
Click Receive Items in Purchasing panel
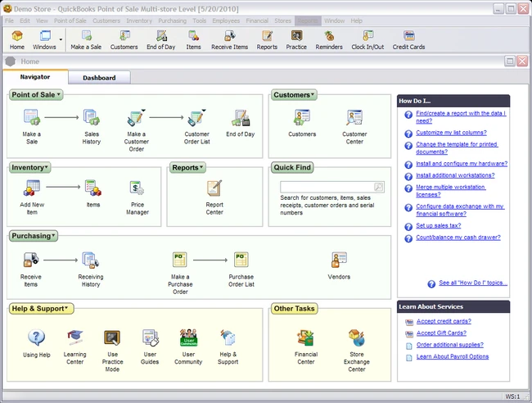[x=31, y=260]
